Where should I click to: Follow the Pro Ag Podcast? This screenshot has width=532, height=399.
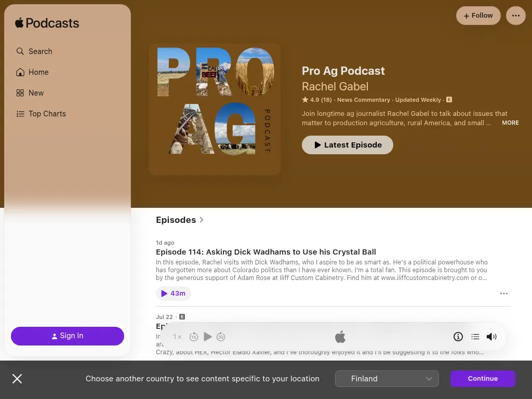coord(478,16)
